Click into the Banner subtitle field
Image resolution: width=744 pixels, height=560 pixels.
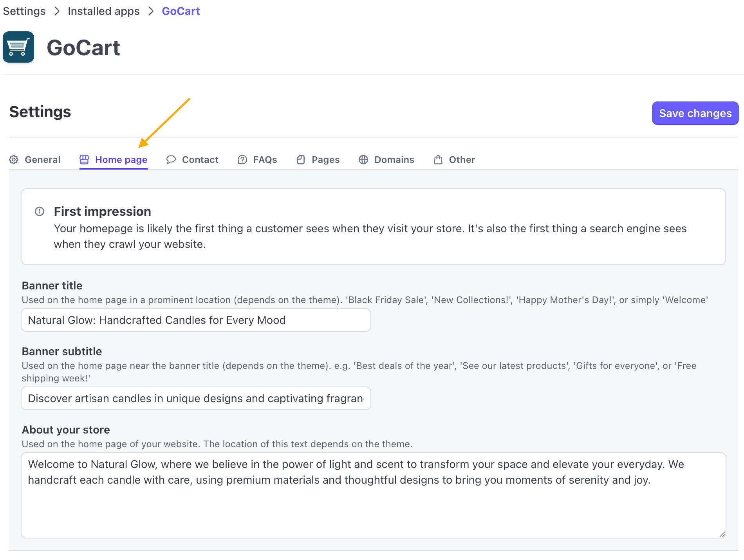(196, 398)
